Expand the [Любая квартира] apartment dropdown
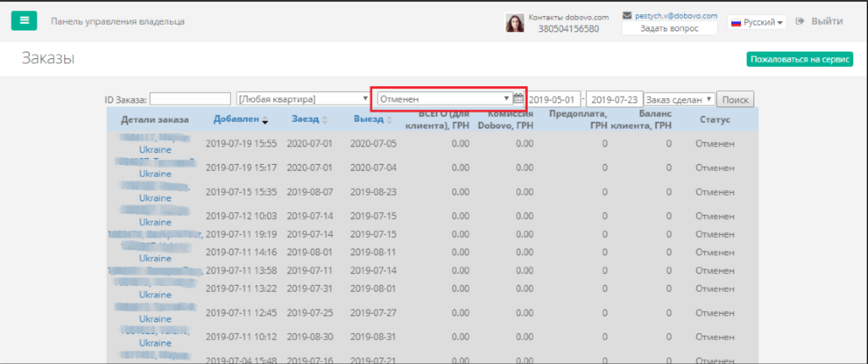The image size is (868, 364). 303,99
